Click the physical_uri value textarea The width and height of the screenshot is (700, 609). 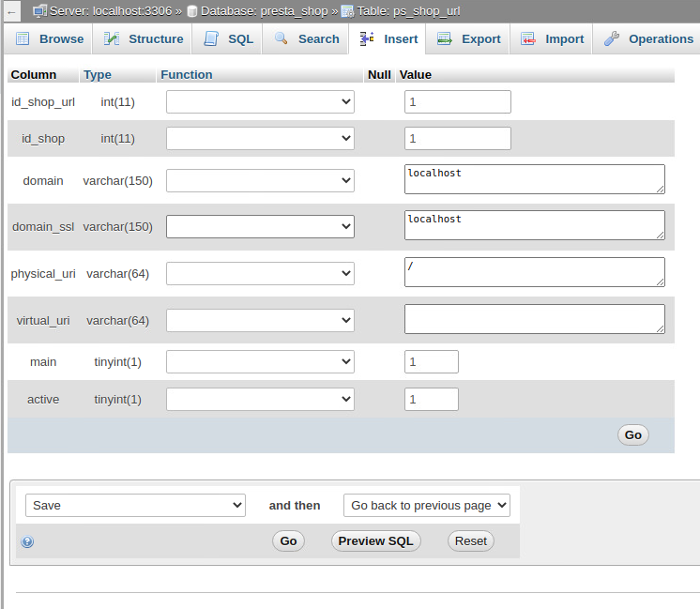coord(534,272)
